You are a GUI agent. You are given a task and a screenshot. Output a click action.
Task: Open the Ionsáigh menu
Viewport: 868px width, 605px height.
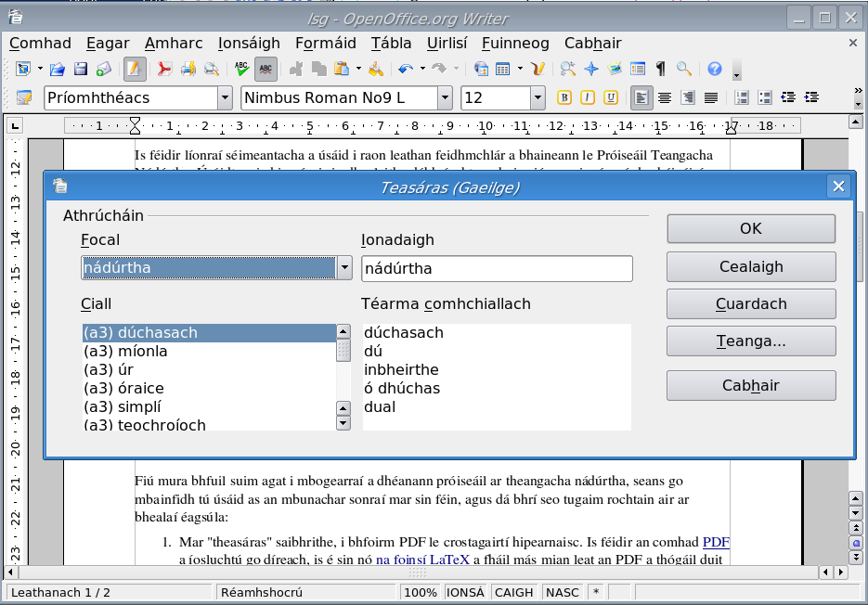click(249, 44)
